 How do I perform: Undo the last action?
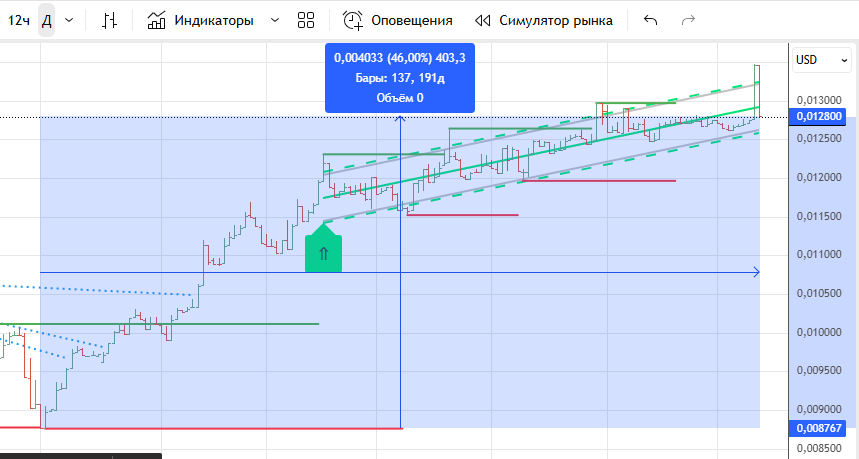[650, 21]
